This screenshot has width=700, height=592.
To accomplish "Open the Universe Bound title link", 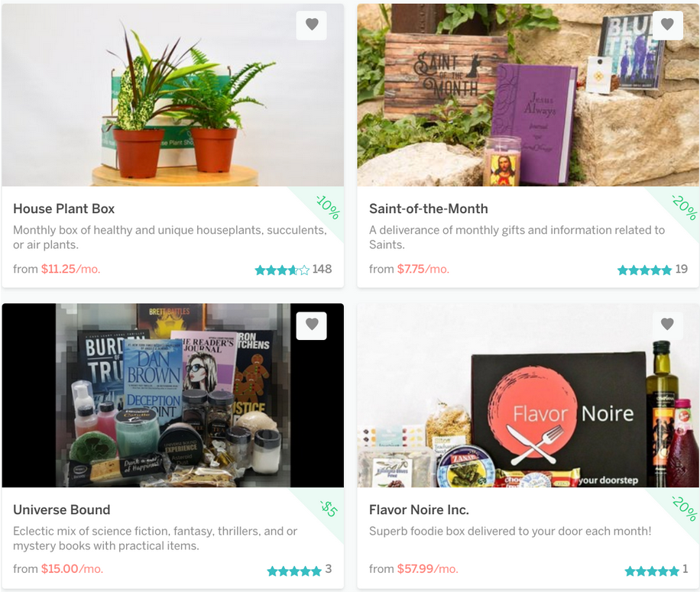I will 62,510.
